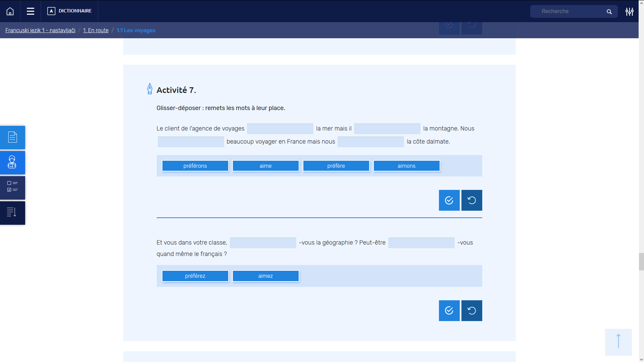Select the 'préférons' word tile
This screenshot has height=362, width=644.
tap(195, 166)
